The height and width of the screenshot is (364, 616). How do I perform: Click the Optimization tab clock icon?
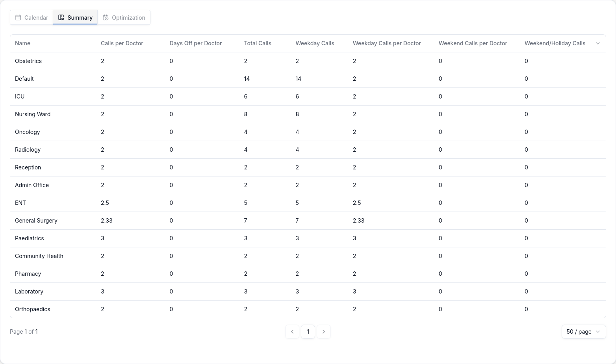click(106, 17)
